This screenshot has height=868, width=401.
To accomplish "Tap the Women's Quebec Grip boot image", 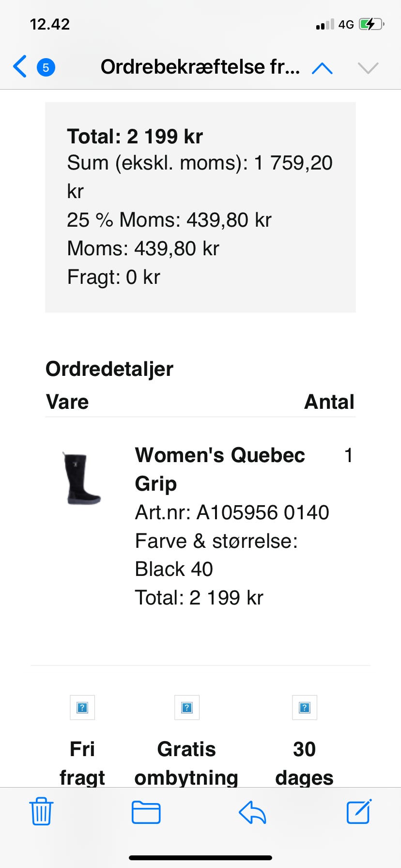I will (81, 479).
